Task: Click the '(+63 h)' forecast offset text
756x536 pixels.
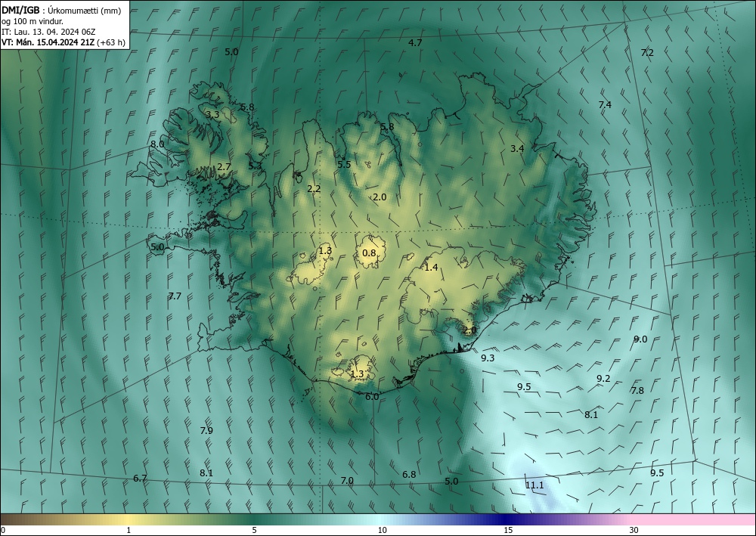Action: 111,42
